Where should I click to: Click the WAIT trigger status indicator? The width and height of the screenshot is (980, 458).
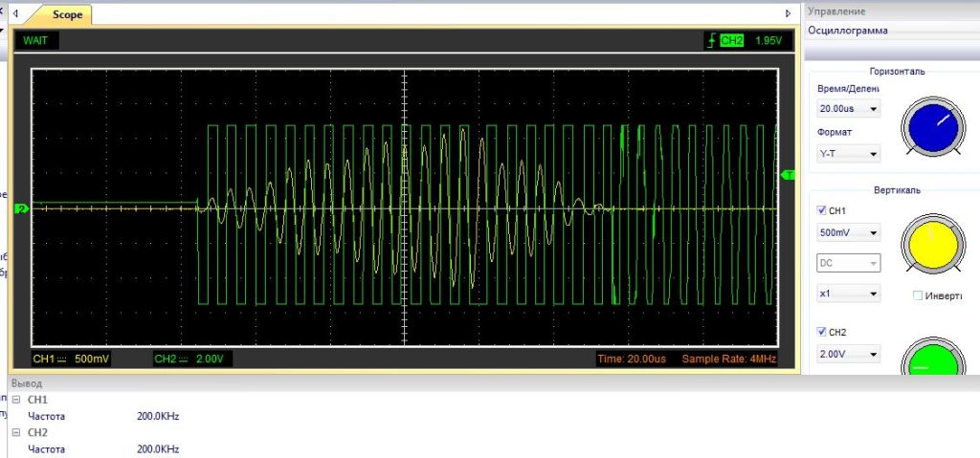click(35, 41)
